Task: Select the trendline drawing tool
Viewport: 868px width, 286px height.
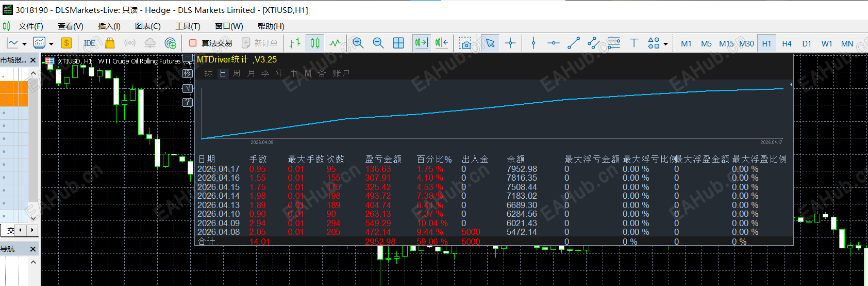Action: pyautogui.click(x=574, y=43)
